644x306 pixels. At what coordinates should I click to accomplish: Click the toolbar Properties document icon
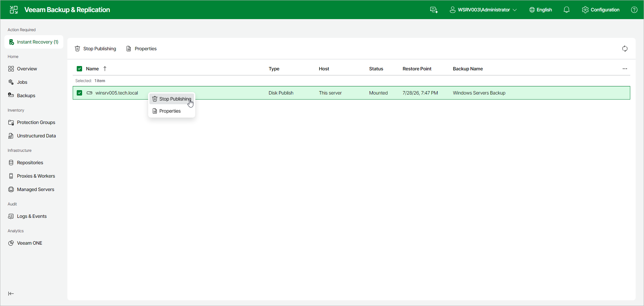point(129,49)
